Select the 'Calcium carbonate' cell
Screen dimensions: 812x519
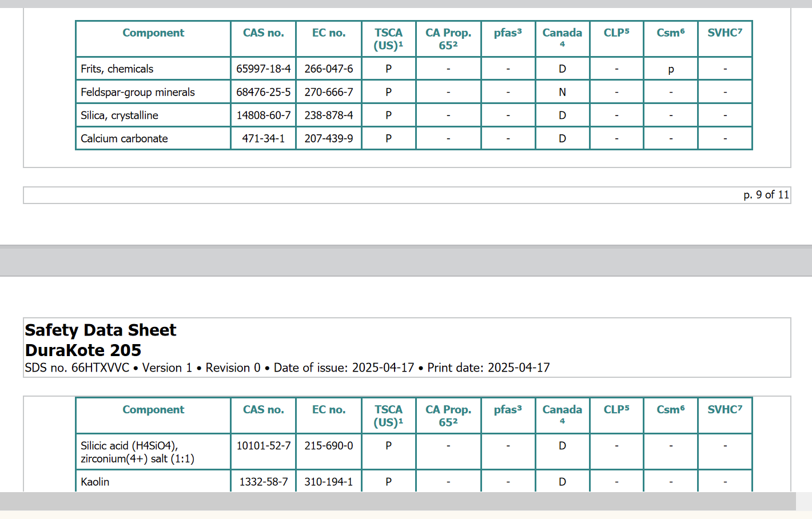(x=153, y=138)
